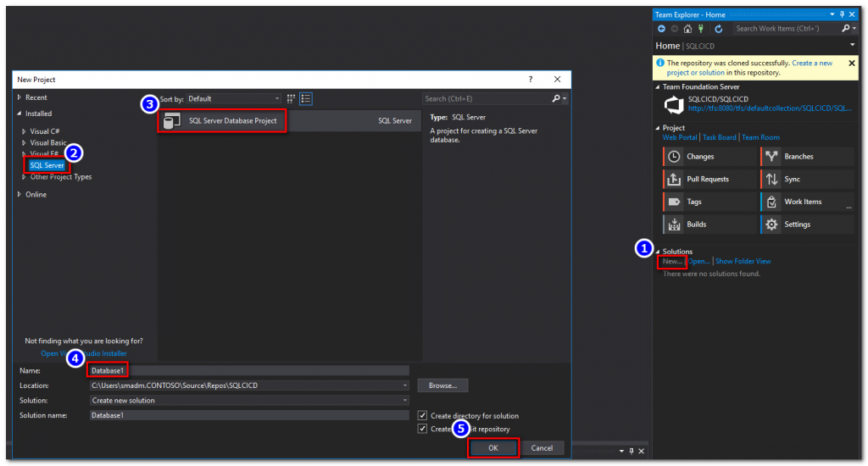Image resolution: width=868 pixels, height=466 pixels.
Task: Expand Other Project Types node
Action: [24, 177]
